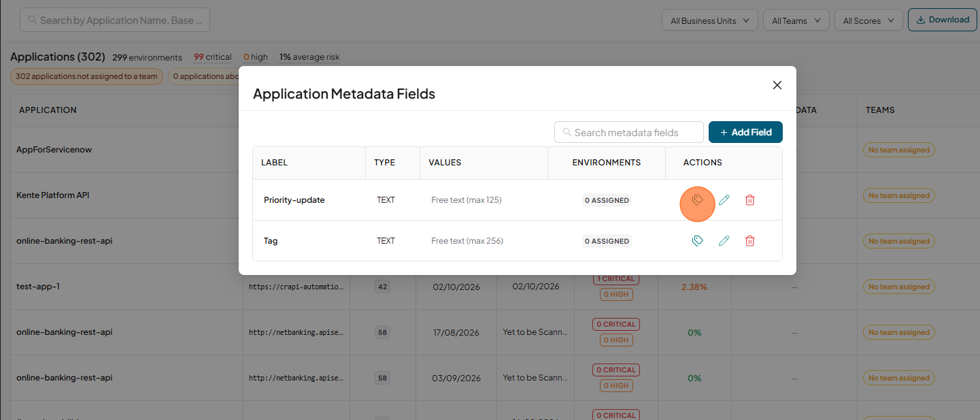Click the 0 ASSIGNED badge for Priority-update
The image size is (980, 420).
tap(607, 200)
